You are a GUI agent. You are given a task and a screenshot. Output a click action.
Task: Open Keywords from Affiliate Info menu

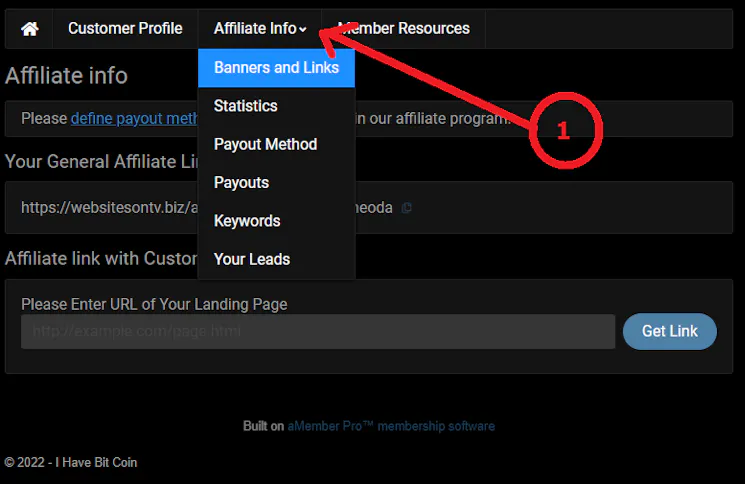247,221
